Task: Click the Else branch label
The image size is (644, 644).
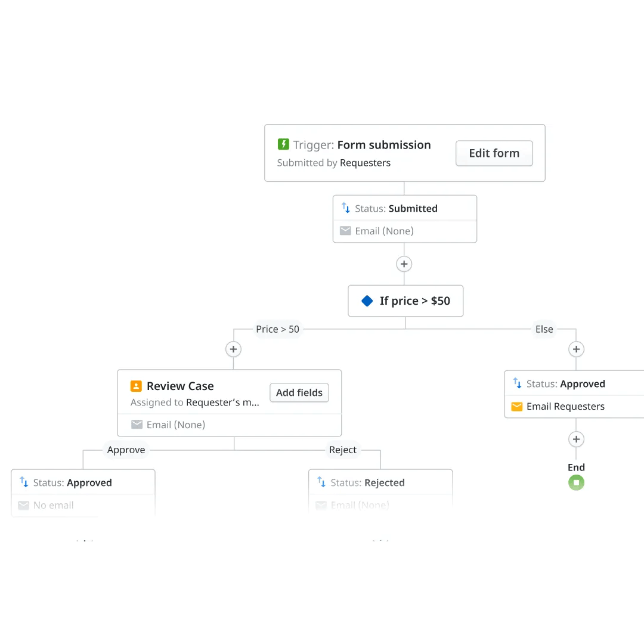Action: (x=544, y=329)
